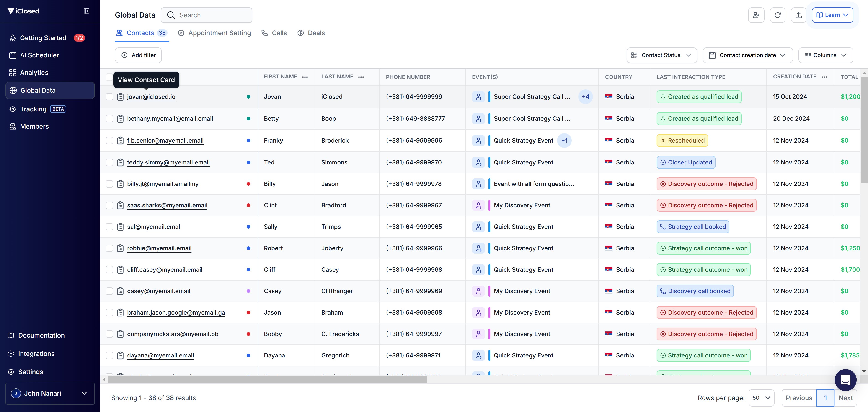
Task: Click First Name column options dots
Action: (x=305, y=77)
